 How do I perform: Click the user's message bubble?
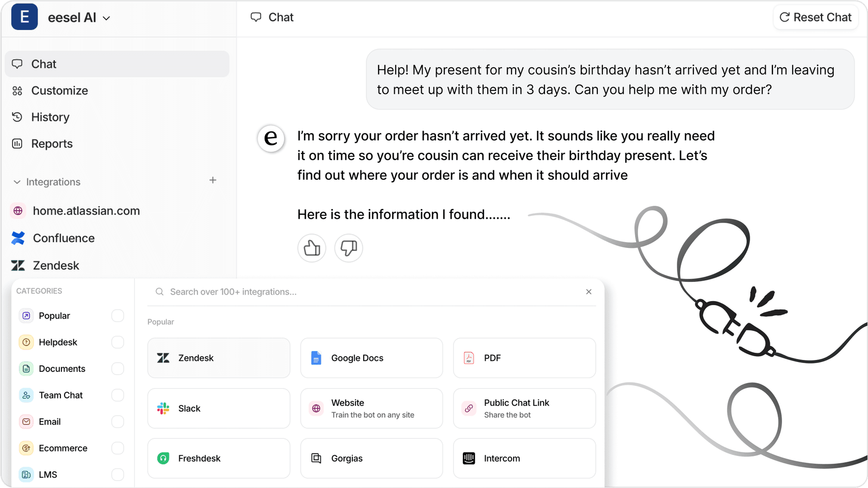(x=610, y=80)
